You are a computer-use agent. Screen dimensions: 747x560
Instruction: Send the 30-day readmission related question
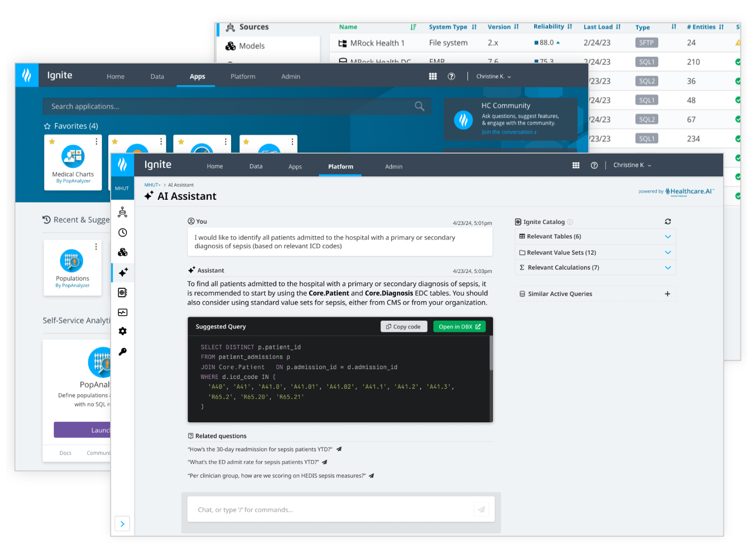[339, 449]
